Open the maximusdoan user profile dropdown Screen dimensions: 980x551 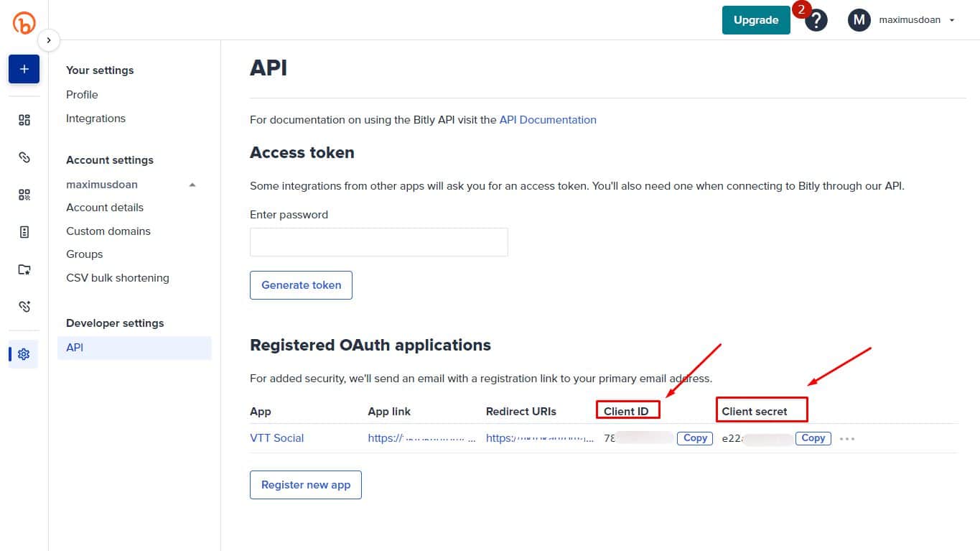click(x=902, y=20)
